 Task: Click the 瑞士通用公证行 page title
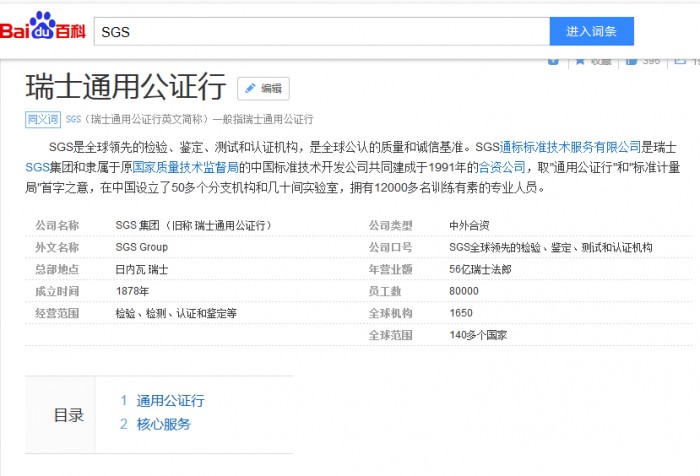click(x=126, y=87)
